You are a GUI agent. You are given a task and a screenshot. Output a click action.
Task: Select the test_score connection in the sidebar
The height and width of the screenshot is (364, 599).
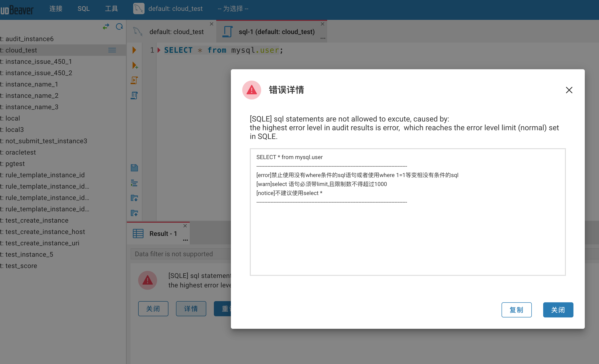click(x=21, y=266)
